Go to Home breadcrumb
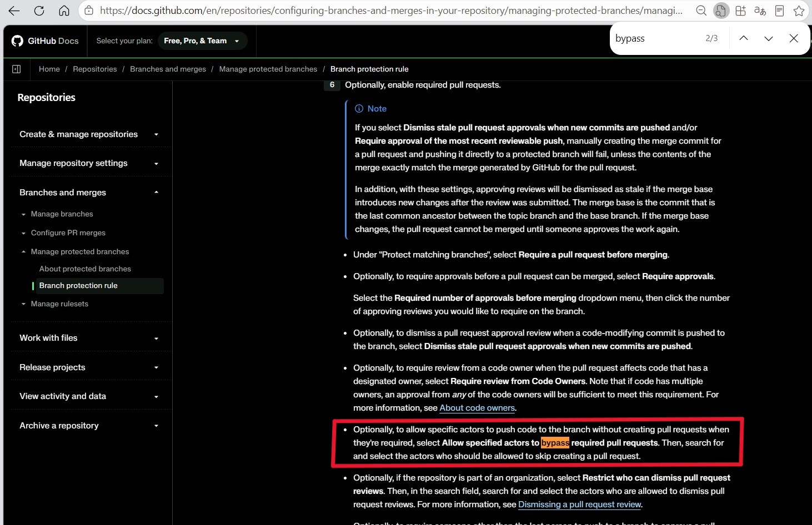Screen dimensions: 812x525 49,69
